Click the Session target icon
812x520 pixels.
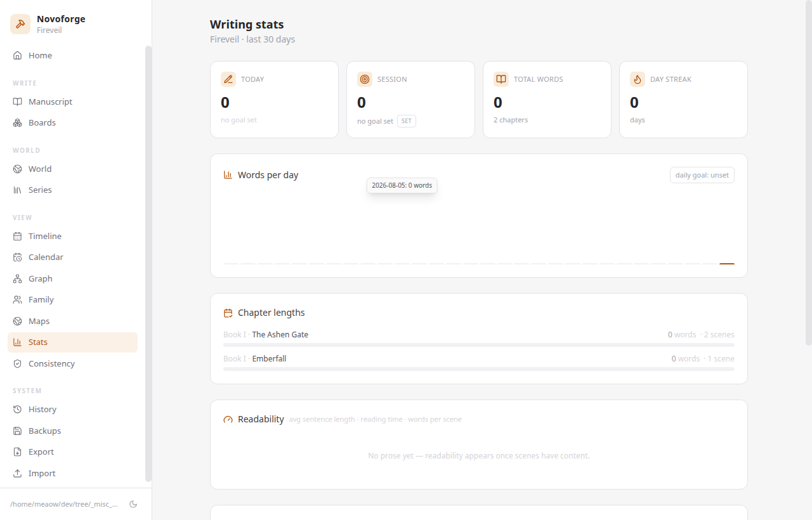[x=365, y=79]
